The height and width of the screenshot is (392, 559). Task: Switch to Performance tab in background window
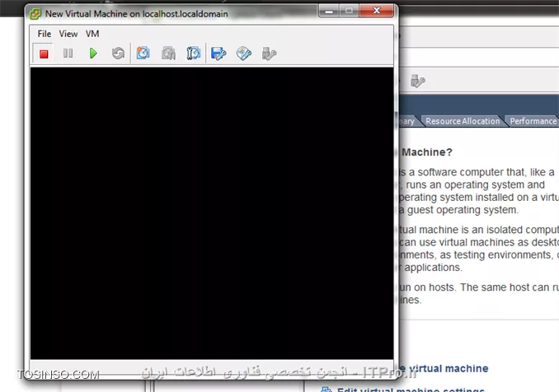pos(533,121)
